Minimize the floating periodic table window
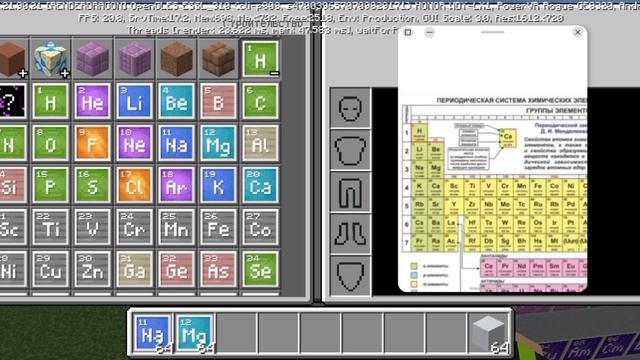 [429, 32]
